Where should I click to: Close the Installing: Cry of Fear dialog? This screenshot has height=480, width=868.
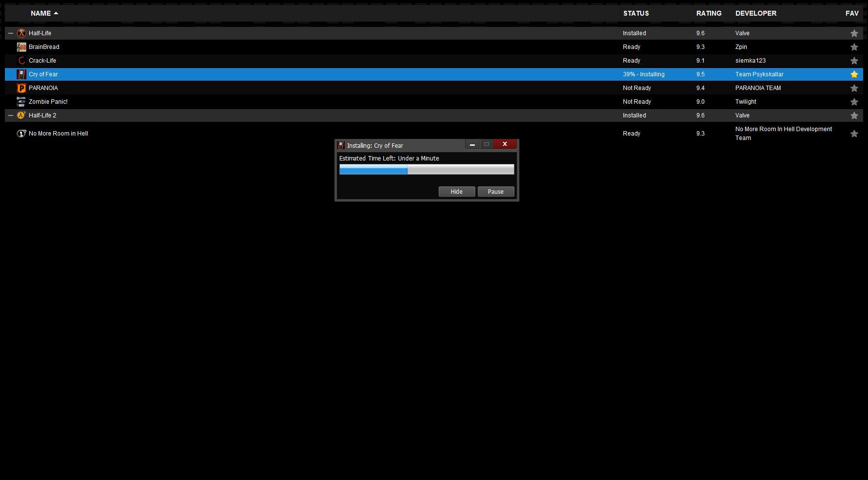(x=505, y=144)
